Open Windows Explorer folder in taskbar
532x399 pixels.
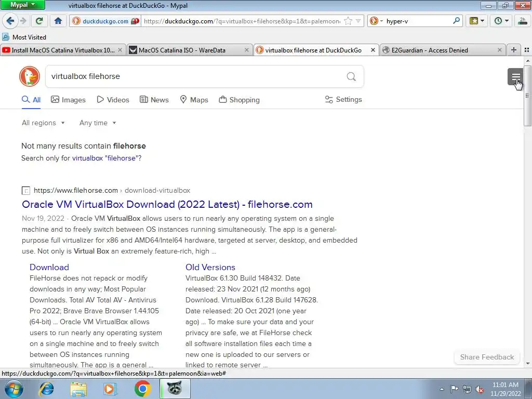(x=79, y=389)
